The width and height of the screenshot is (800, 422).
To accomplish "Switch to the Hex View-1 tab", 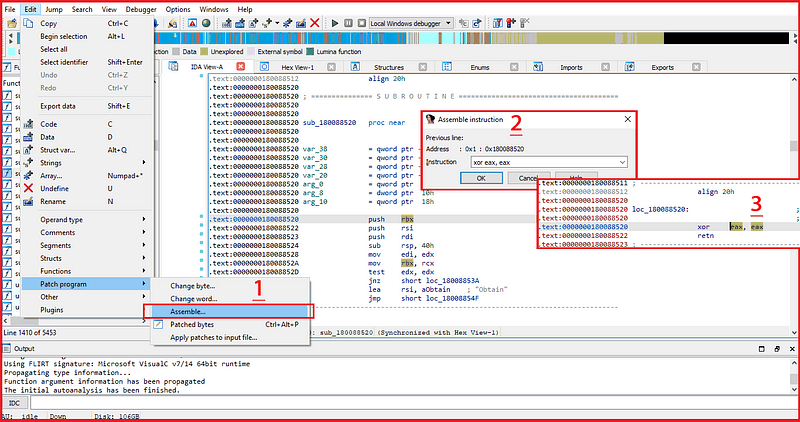I will point(297,67).
